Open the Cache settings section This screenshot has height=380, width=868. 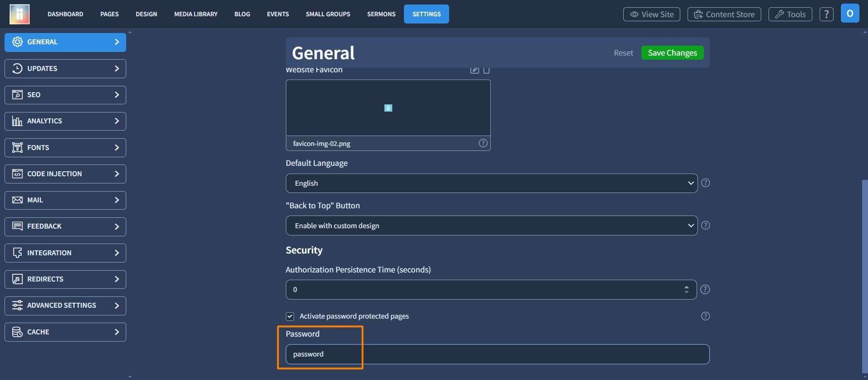coord(65,332)
